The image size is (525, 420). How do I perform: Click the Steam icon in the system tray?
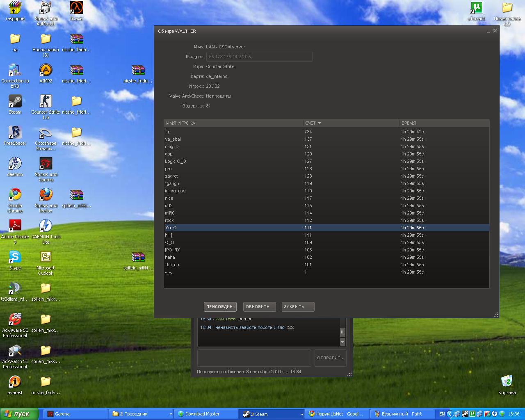[465, 414]
